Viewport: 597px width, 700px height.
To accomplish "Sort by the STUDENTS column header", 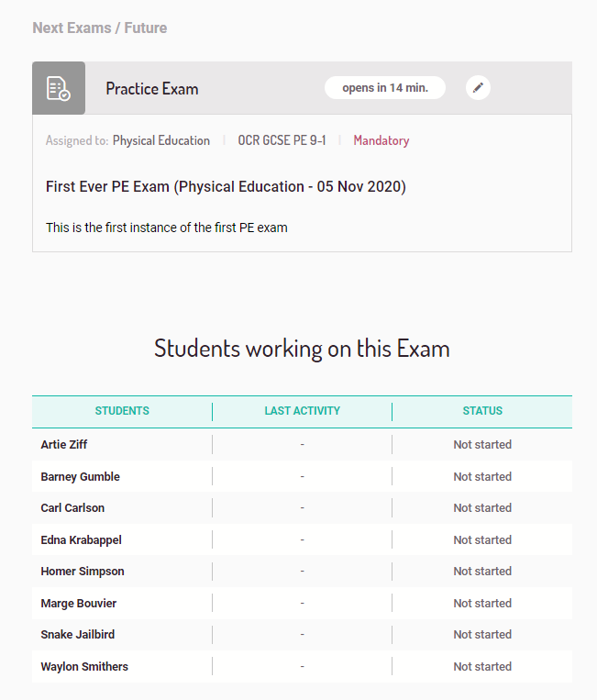I will pos(122,411).
